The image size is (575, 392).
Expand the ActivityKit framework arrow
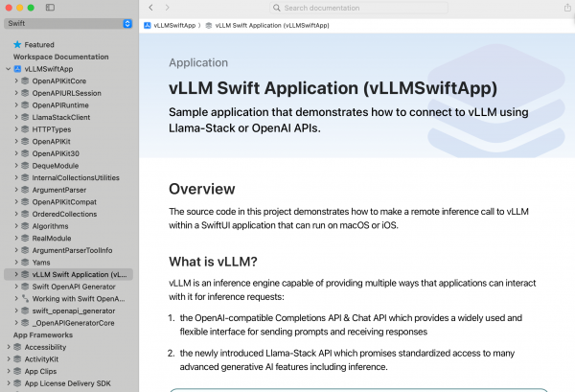(8, 360)
